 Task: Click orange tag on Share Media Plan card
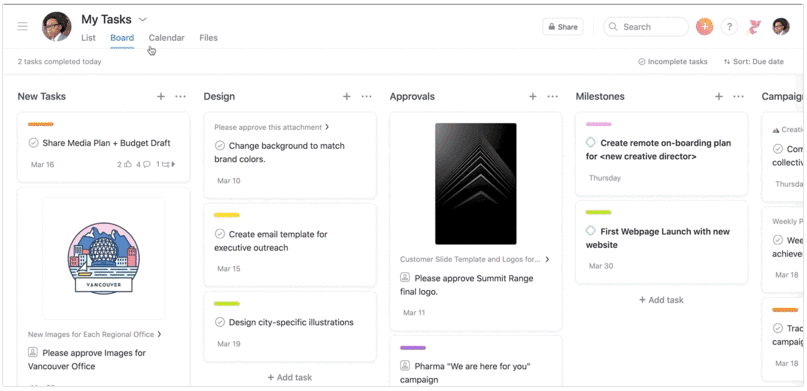[41, 124]
